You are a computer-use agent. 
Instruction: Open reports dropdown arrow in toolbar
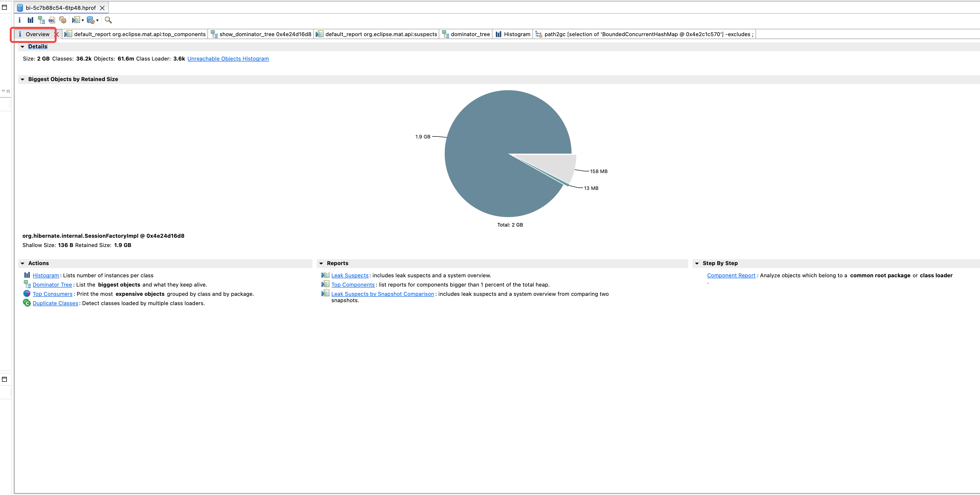tap(82, 21)
